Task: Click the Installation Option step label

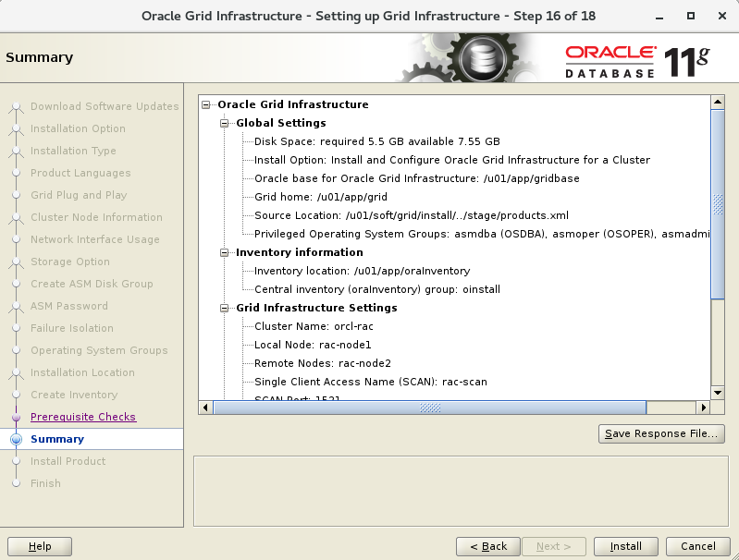Action: coord(78,128)
